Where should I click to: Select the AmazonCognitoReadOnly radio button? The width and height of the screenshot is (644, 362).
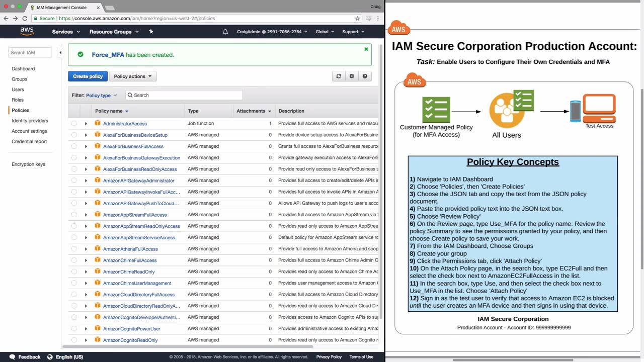click(74, 340)
